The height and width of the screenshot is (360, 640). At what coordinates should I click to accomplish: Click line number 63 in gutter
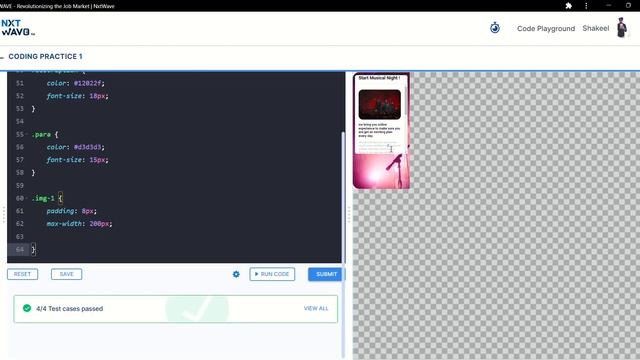[x=20, y=237]
